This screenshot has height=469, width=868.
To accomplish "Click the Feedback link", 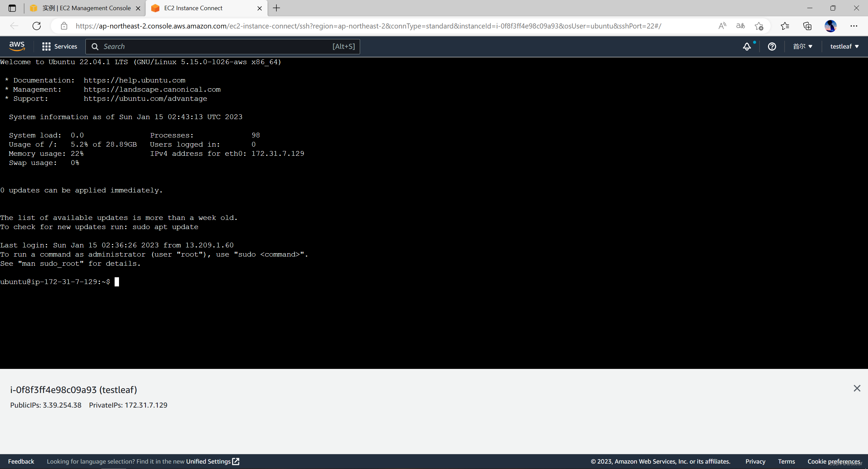I will click(x=21, y=462).
